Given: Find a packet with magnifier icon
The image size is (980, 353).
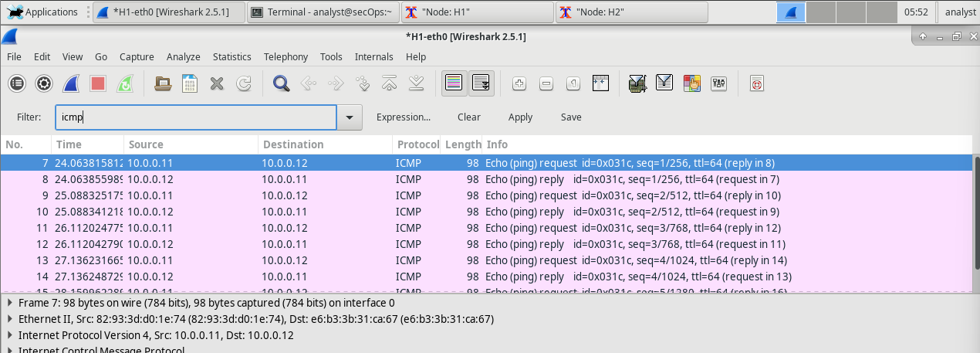Looking at the screenshot, I should click(282, 83).
